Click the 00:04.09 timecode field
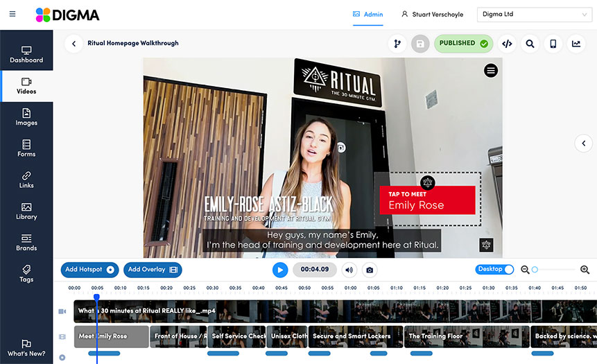 pos(315,270)
